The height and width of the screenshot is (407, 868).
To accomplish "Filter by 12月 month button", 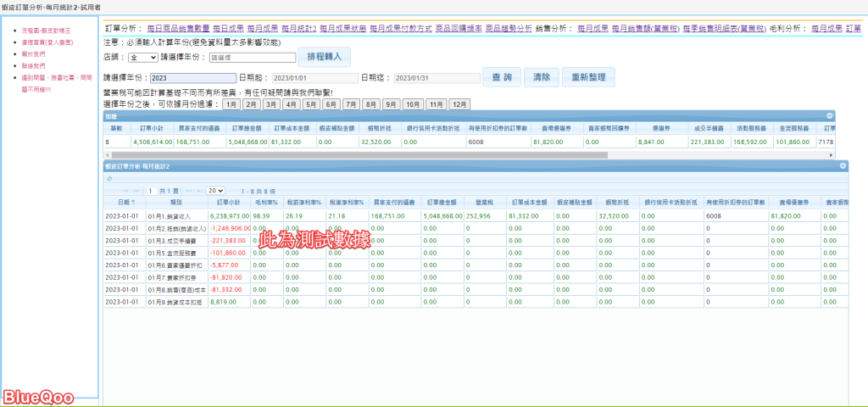I will 459,104.
